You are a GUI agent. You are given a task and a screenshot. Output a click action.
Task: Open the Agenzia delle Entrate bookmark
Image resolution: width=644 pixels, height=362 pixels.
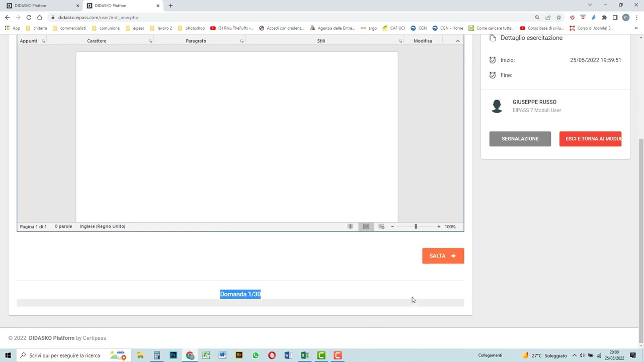point(333,28)
